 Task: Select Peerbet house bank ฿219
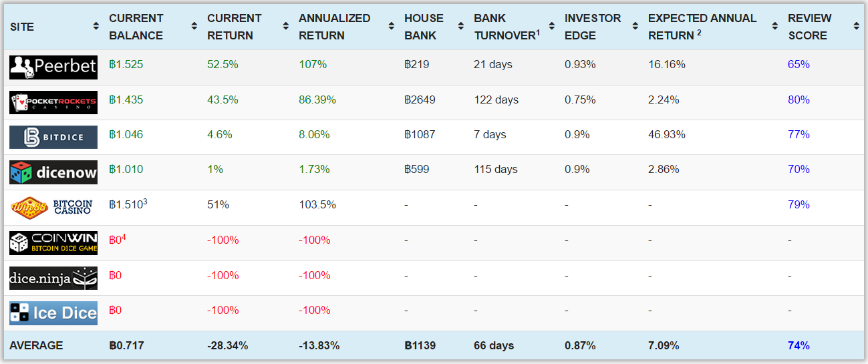point(417,65)
